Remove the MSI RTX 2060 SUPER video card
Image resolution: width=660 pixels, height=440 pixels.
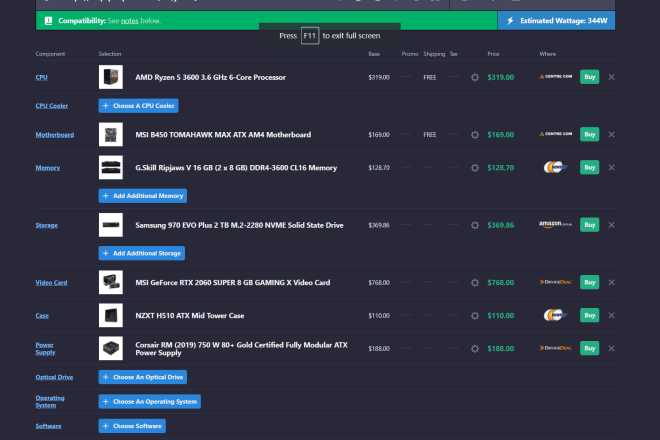pyautogui.click(x=611, y=282)
